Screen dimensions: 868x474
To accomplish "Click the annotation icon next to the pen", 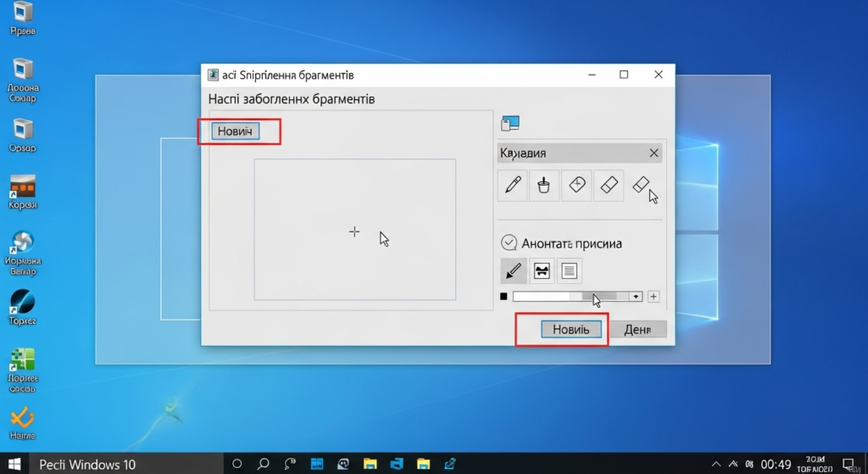I will click(541, 270).
